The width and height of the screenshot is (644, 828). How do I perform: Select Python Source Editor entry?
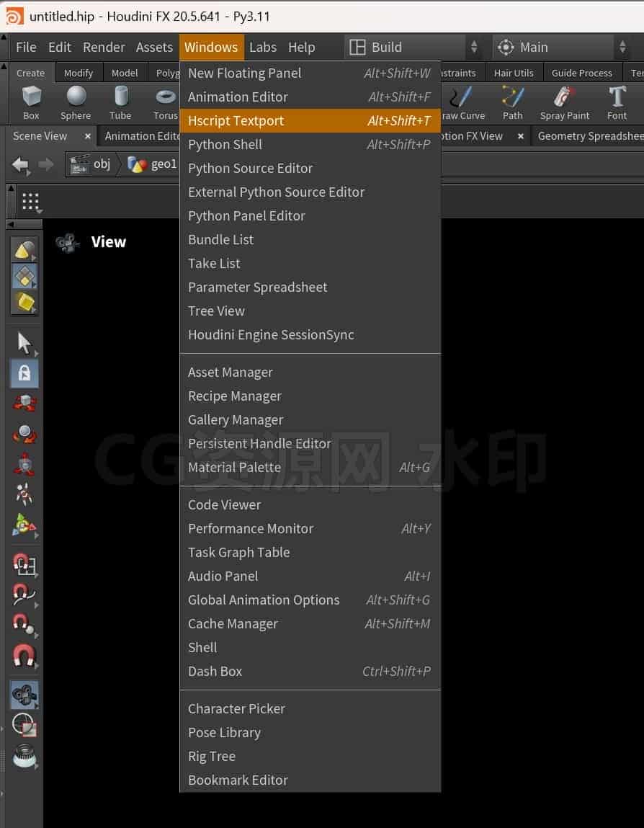tap(310, 168)
